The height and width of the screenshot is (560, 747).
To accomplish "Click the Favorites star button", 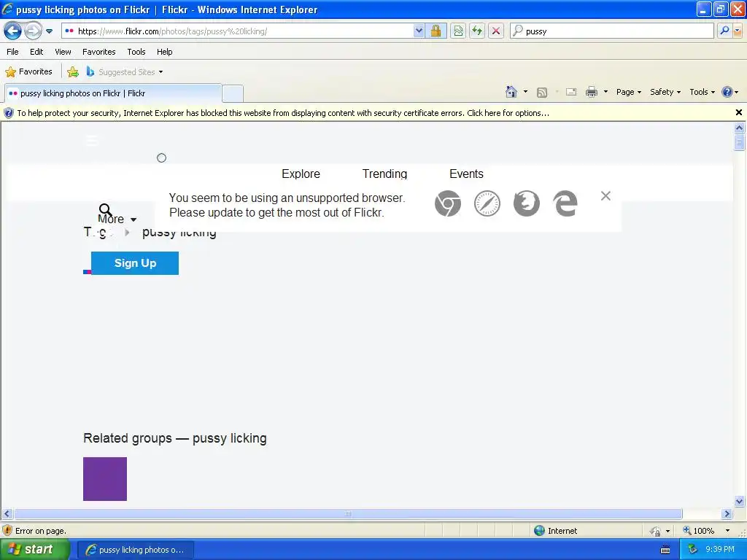I will (x=28, y=72).
